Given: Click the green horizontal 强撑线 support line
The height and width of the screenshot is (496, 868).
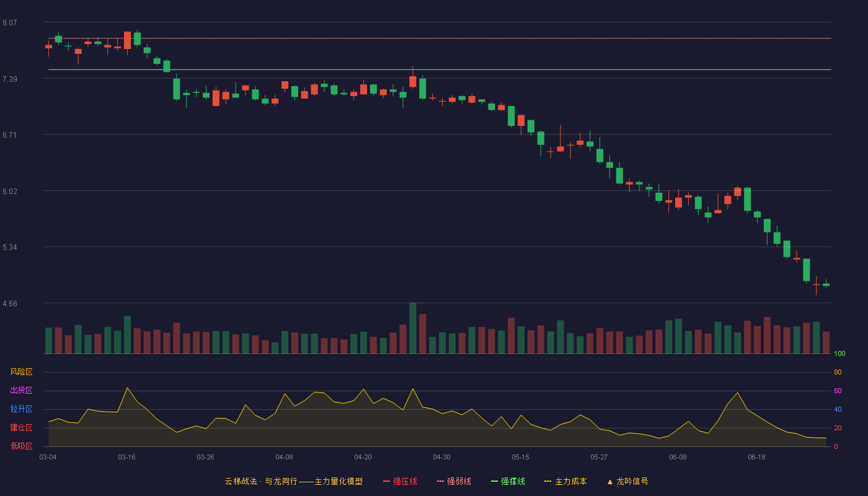Looking at the screenshot, I should pos(440,69).
